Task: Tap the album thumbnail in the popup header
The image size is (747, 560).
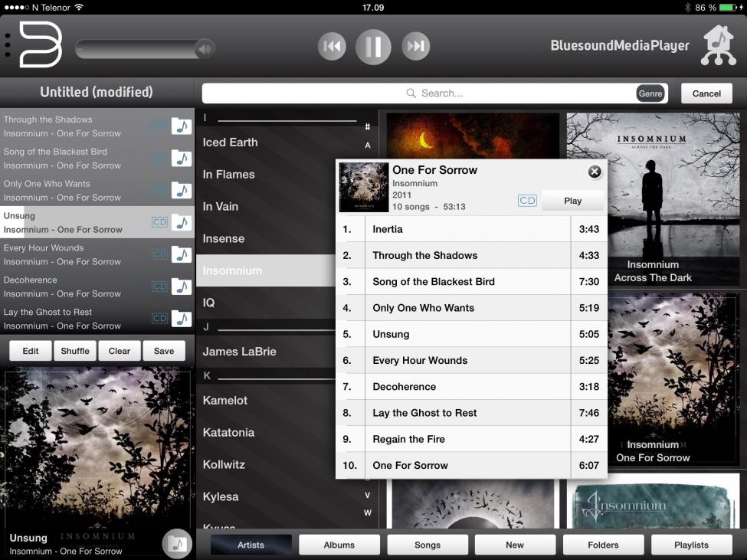Action: pyautogui.click(x=363, y=187)
